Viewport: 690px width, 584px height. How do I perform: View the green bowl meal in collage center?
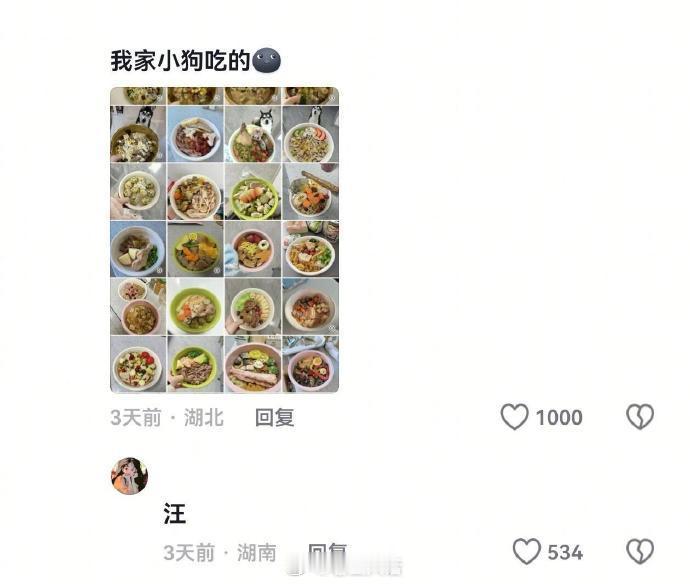click(253, 192)
